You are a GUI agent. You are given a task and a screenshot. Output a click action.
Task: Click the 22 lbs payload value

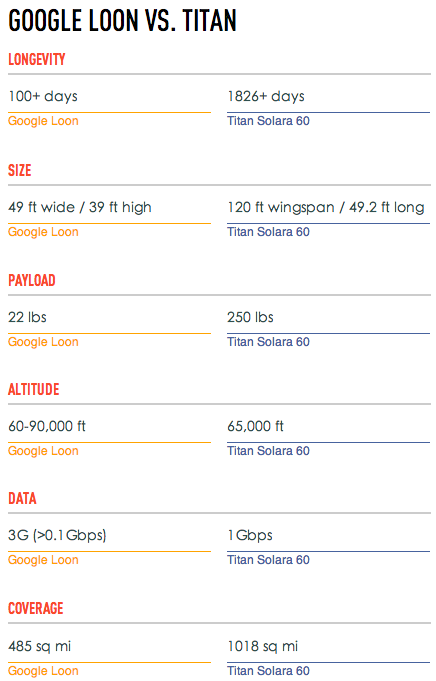[27, 317]
